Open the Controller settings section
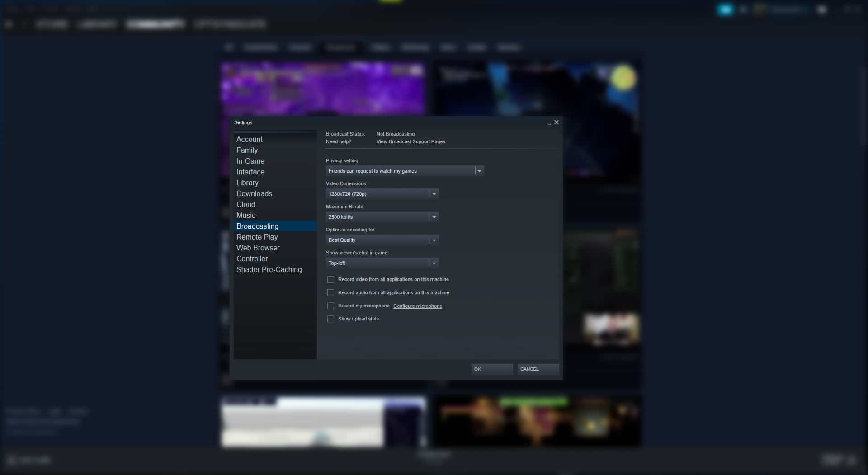Image resolution: width=868 pixels, height=475 pixels. (252, 259)
